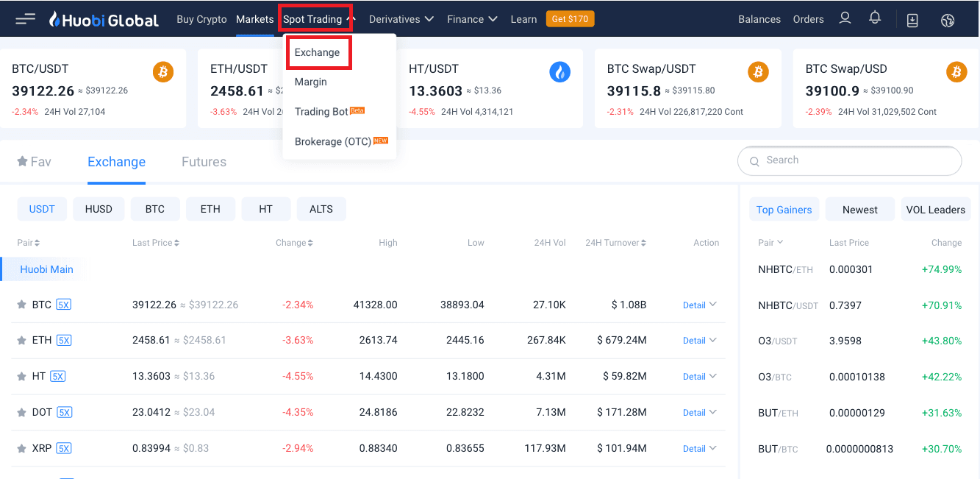980x479 pixels.
Task: Favorite HT with its star
Action: (x=22, y=376)
